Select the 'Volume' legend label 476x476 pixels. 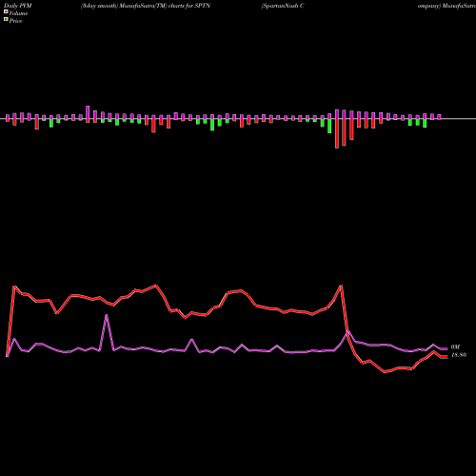(18, 13)
